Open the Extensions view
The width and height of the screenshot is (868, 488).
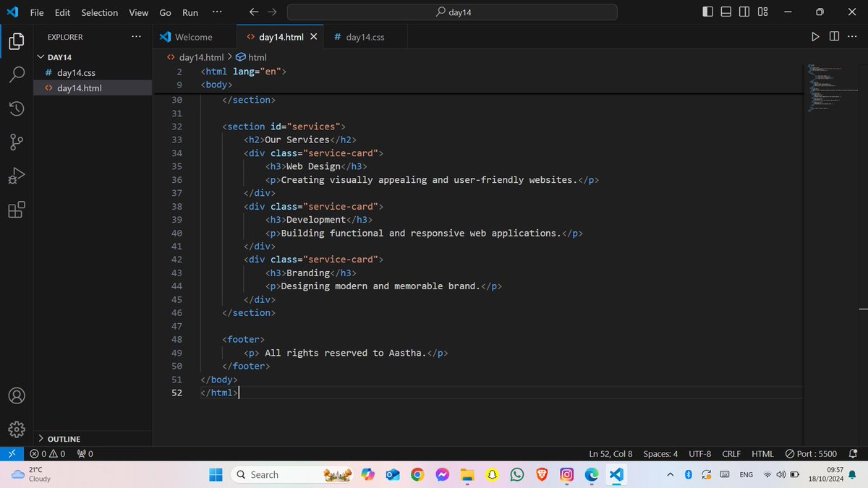(16, 210)
